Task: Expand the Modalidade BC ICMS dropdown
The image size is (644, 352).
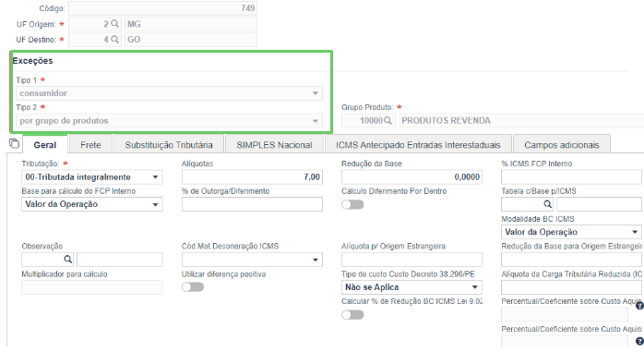Action: coord(571,232)
